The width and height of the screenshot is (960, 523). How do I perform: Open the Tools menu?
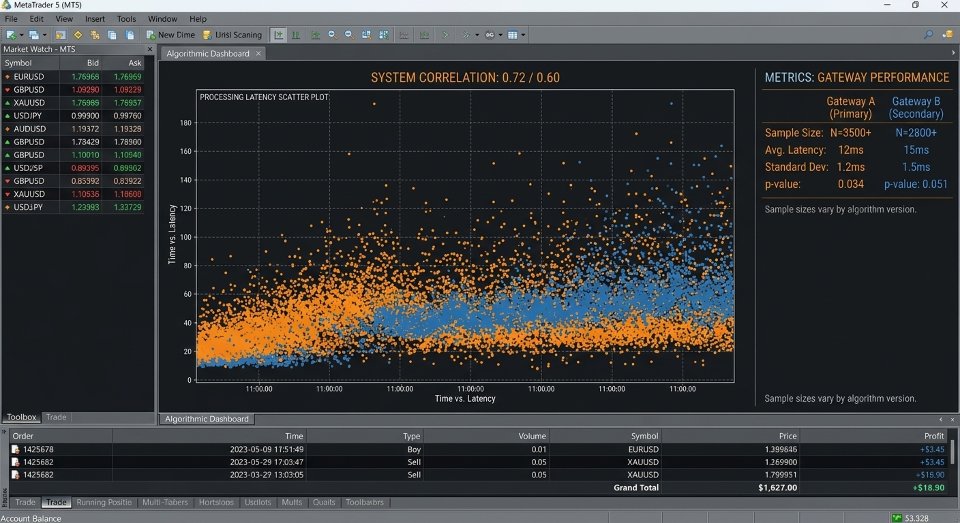click(126, 19)
